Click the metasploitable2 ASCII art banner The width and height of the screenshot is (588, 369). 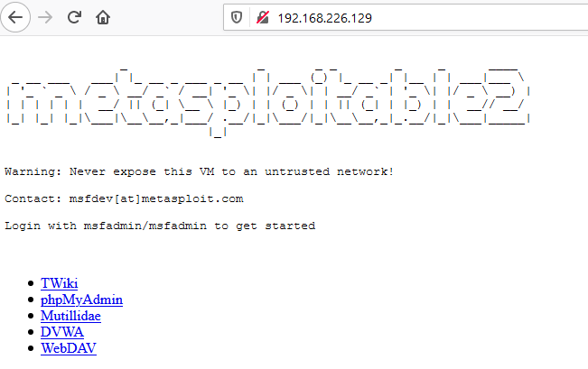[x=268, y=101]
